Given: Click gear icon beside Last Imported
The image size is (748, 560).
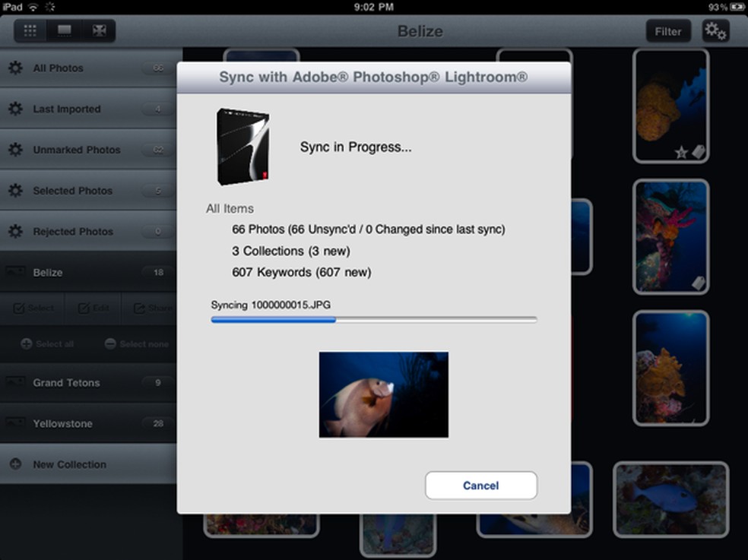Looking at the screenshot, I should tap(15, 109).
